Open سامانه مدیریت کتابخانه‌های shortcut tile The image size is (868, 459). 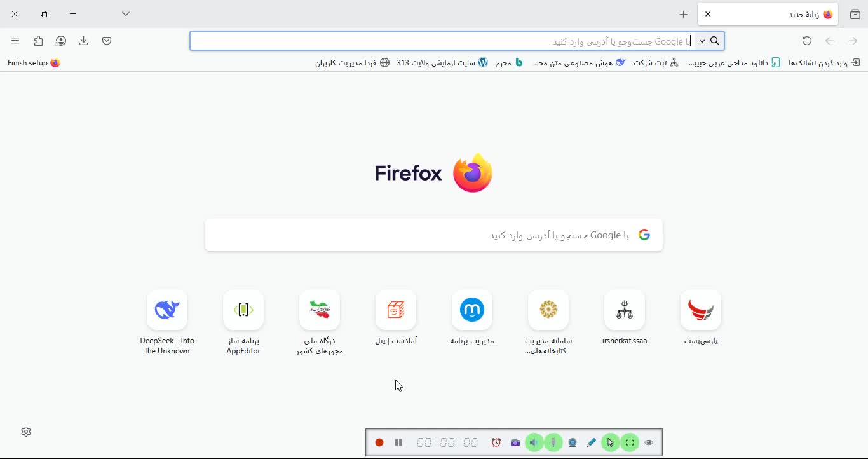548,321
